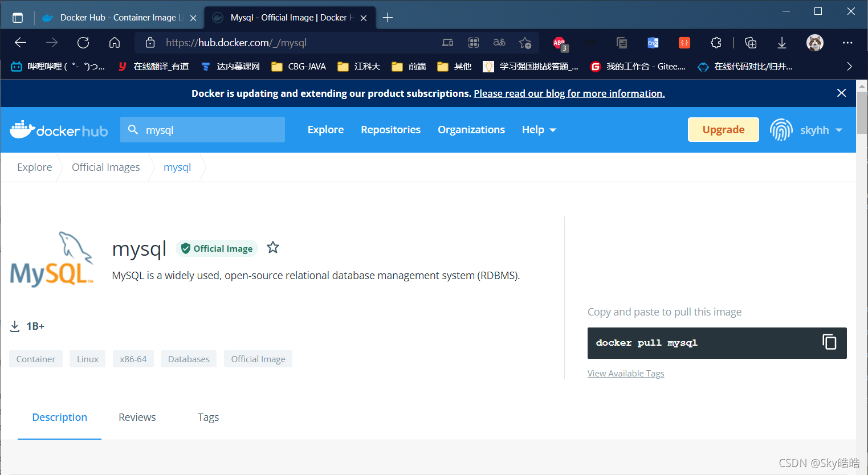
Task: Switch to the Tags tab
Action: click(208, 417)
